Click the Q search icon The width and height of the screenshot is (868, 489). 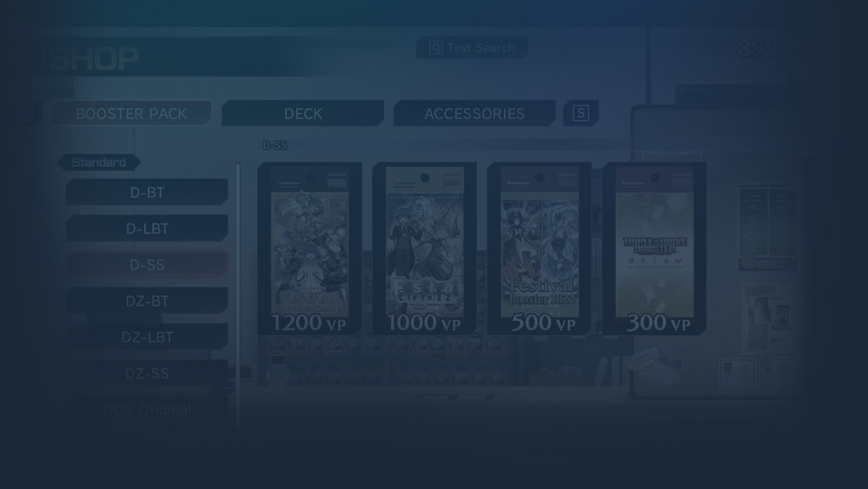436,48
